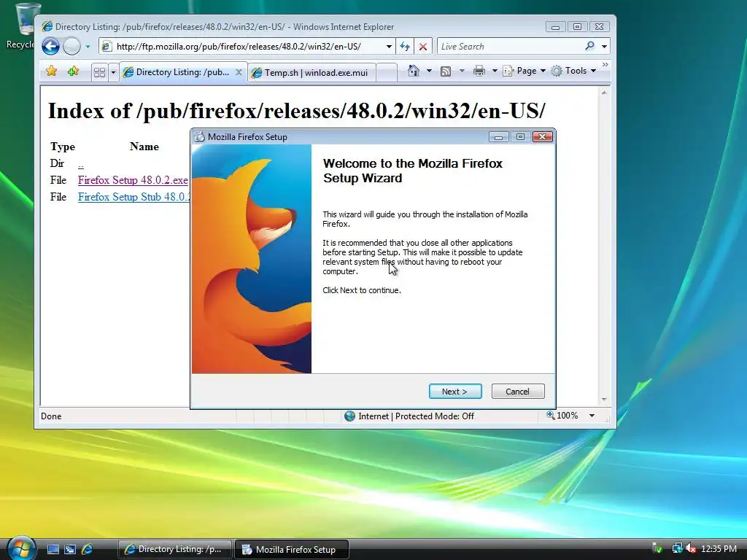Click the IE forward navigation button

click(x=72, y=46)
